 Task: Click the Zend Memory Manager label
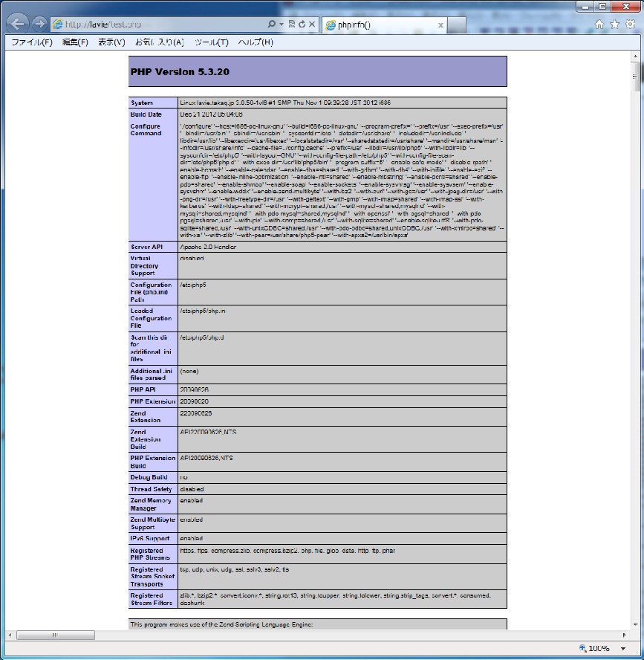150,504
